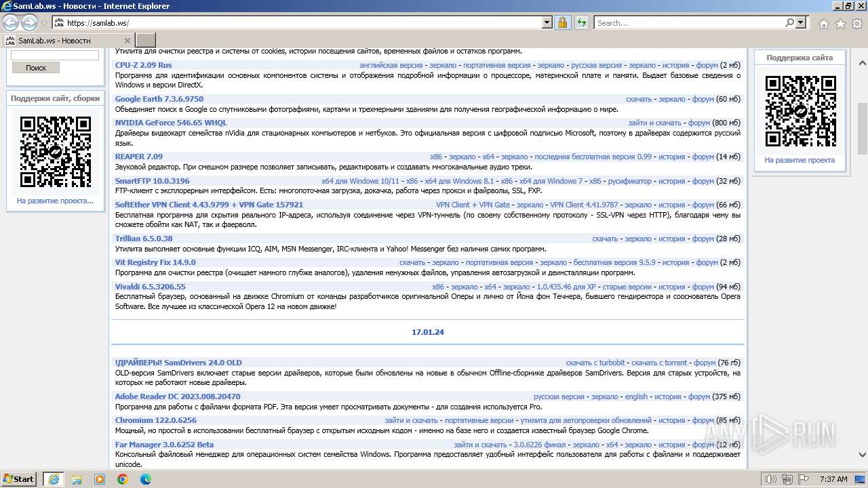Switch to the SamLab.ws - Новости tab

click(x=68, y=40)
